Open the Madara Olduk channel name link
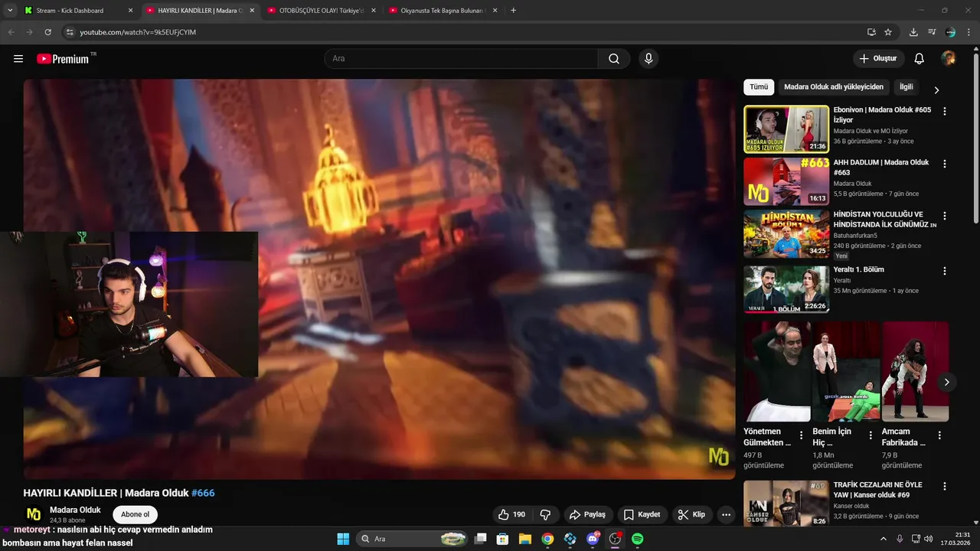980x551 pixels. 75,510
